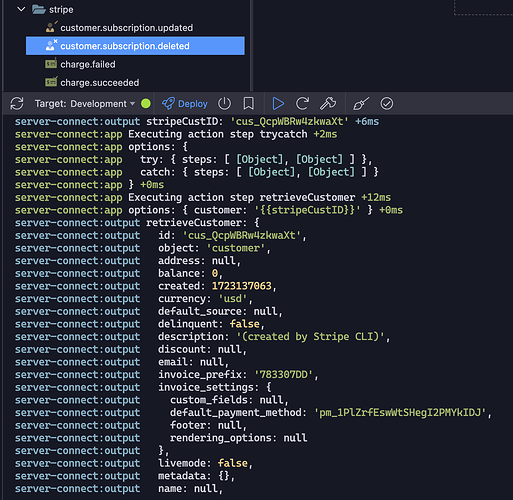Open the charge.succeeded action
This screenshot has width=513, height=500.
tap(100, 83)
